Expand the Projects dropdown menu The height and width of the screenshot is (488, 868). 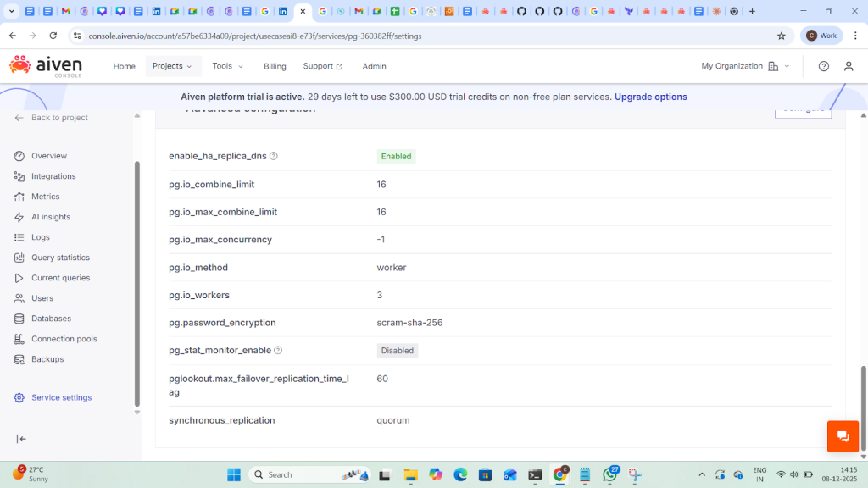point(172,66)
